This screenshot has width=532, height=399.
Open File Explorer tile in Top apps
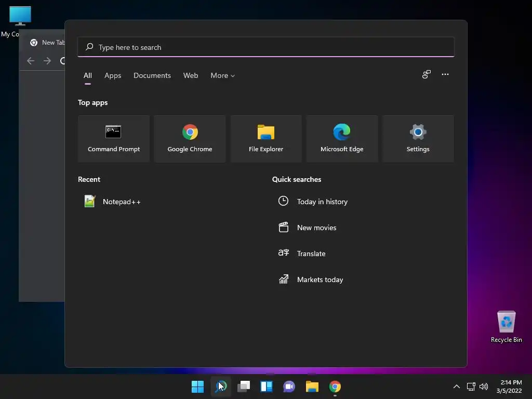coord(266,138)
